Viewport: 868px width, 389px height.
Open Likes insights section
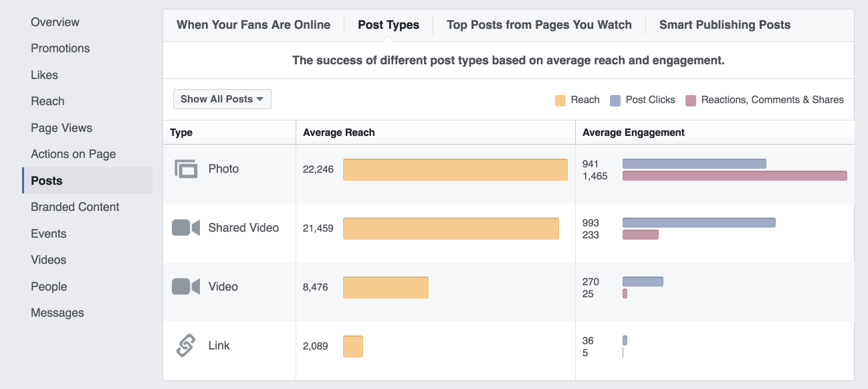44,75
